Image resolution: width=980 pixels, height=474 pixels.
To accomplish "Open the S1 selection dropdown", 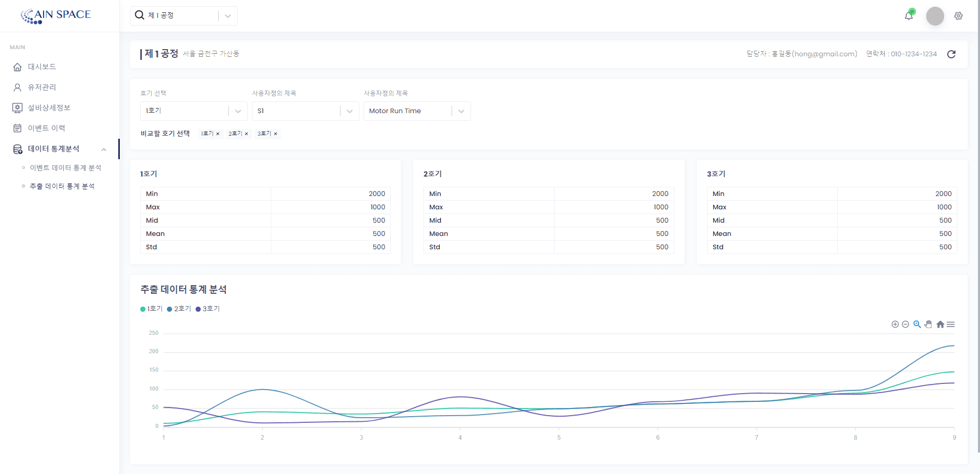I will click(305, 111).
